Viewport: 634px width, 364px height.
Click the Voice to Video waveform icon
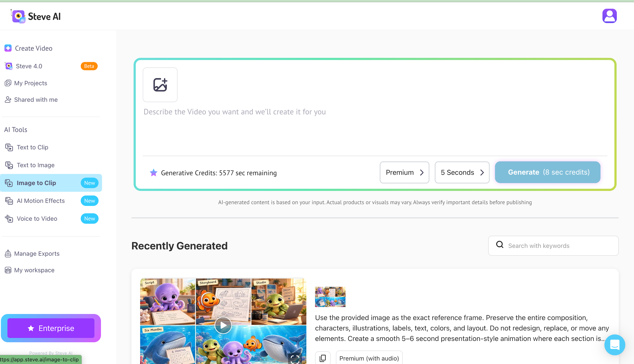point(9,219)
